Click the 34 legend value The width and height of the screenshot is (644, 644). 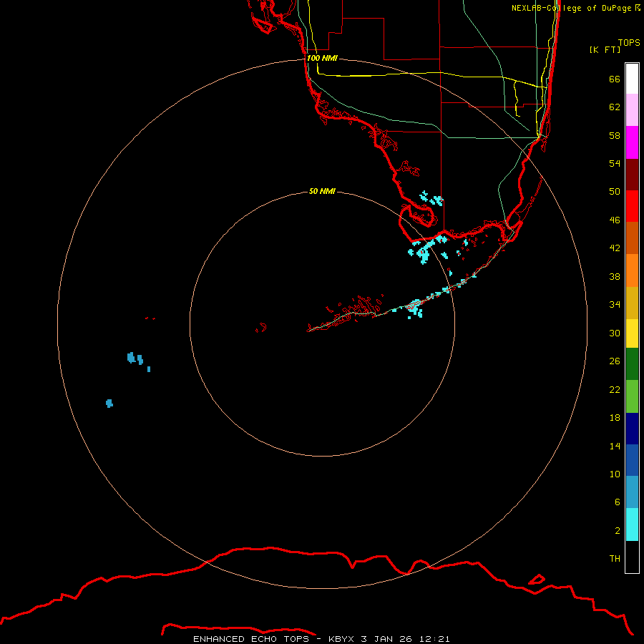(615, 304)
